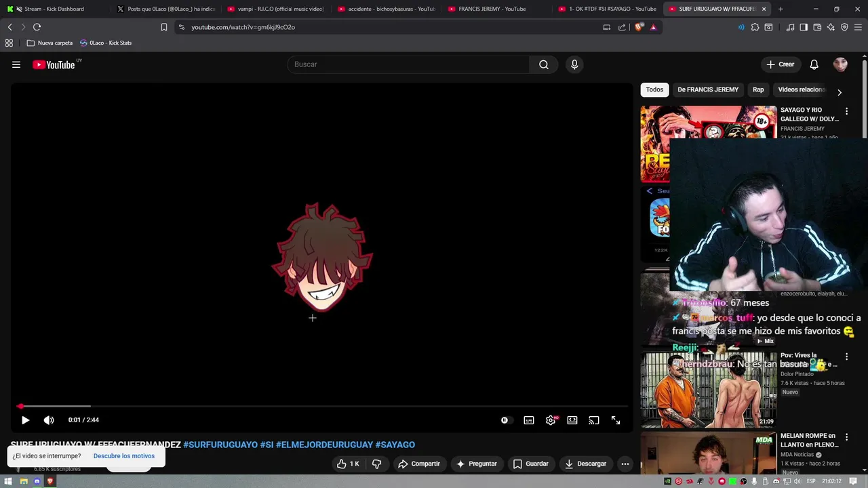Open Brave Wallet icon

pos(817,27)
